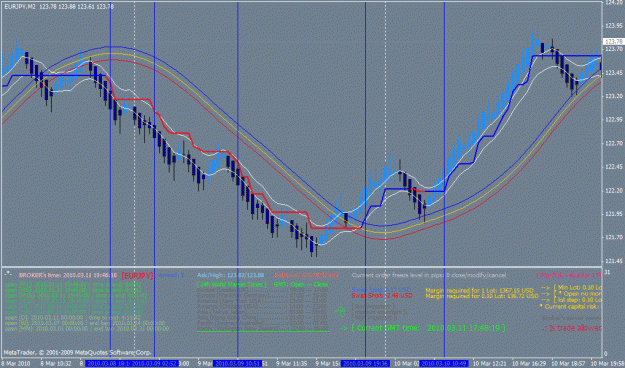Click the blue spread: 5 value
Screen dimensions: 625x368
(171, 275)
